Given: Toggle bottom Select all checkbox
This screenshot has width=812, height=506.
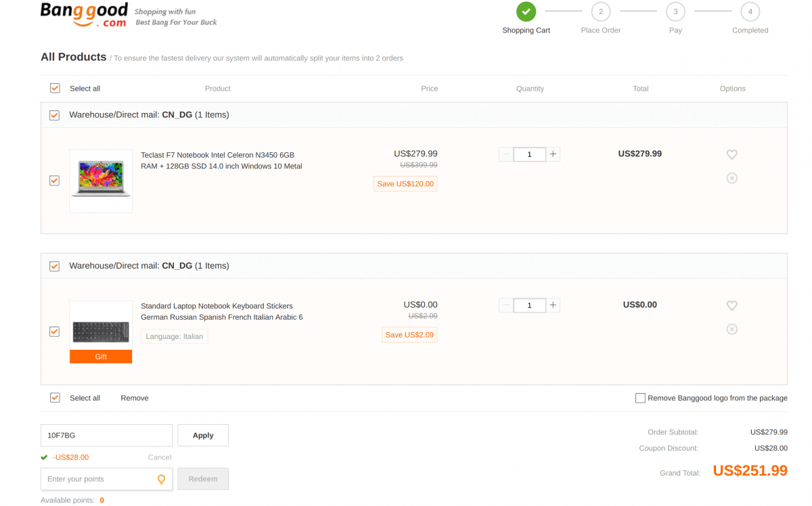Looking at the screenshot, I should click(55, 398).
